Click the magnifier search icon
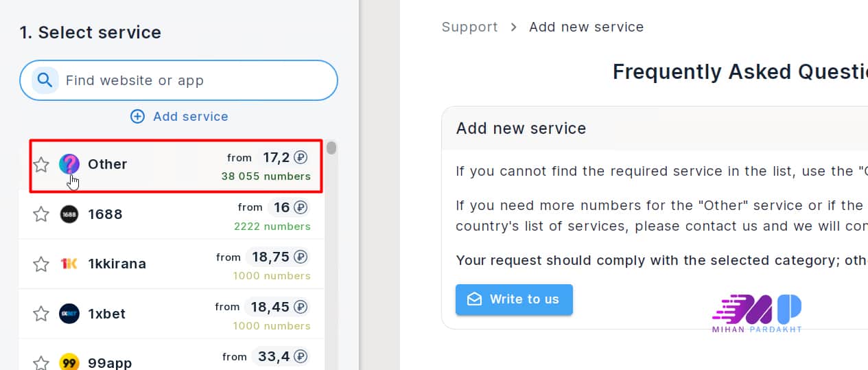Screen dimensions: 868x370 click(45, 80)
